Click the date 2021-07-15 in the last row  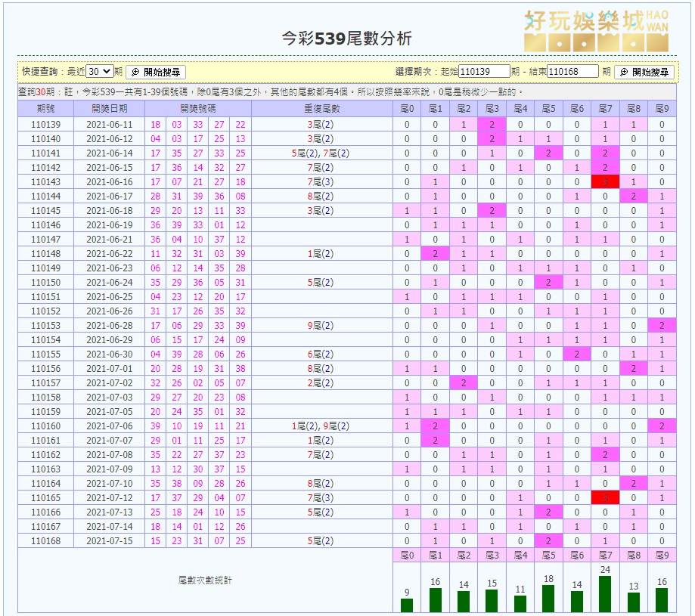tap(110, 540)
